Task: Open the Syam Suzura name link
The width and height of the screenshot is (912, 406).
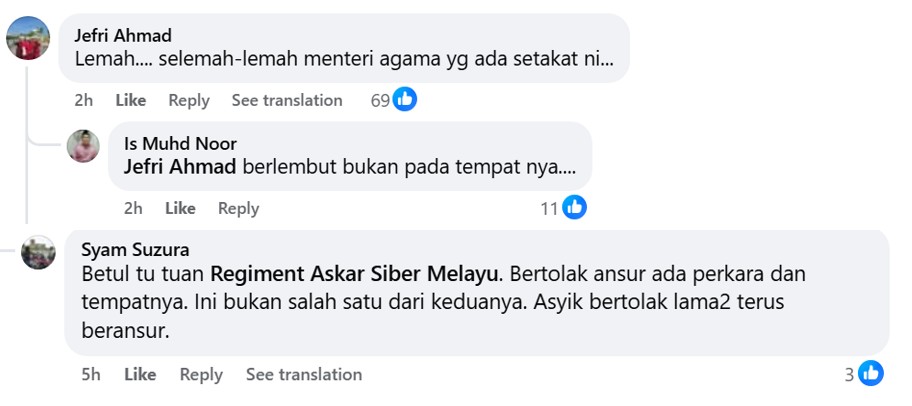Action: point(135,249)
